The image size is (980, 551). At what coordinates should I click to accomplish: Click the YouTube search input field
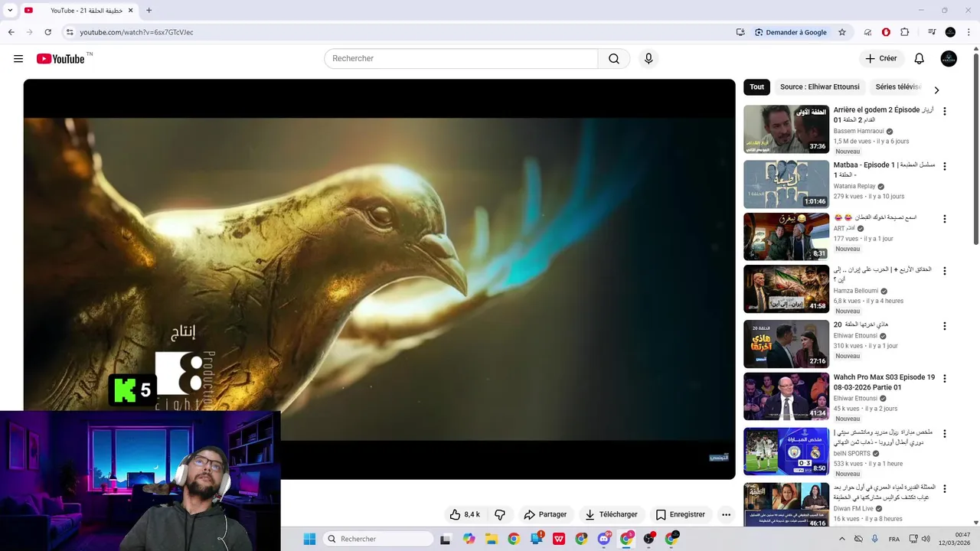[461, 59]
